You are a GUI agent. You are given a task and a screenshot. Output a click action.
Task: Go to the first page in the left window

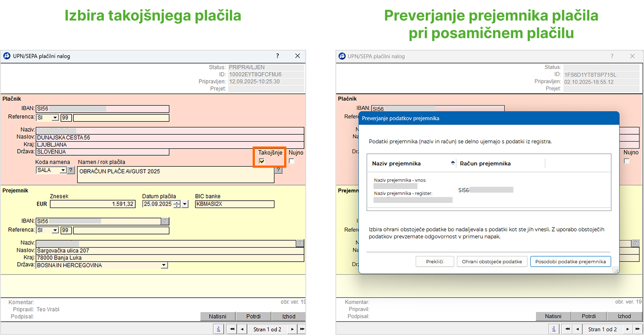click(x=232, y=329)
